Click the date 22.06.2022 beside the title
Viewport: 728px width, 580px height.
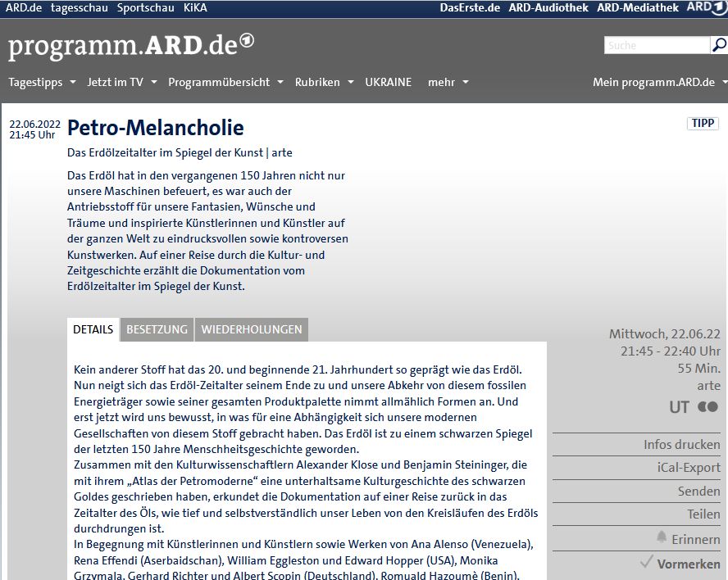(x=34, y=124)
